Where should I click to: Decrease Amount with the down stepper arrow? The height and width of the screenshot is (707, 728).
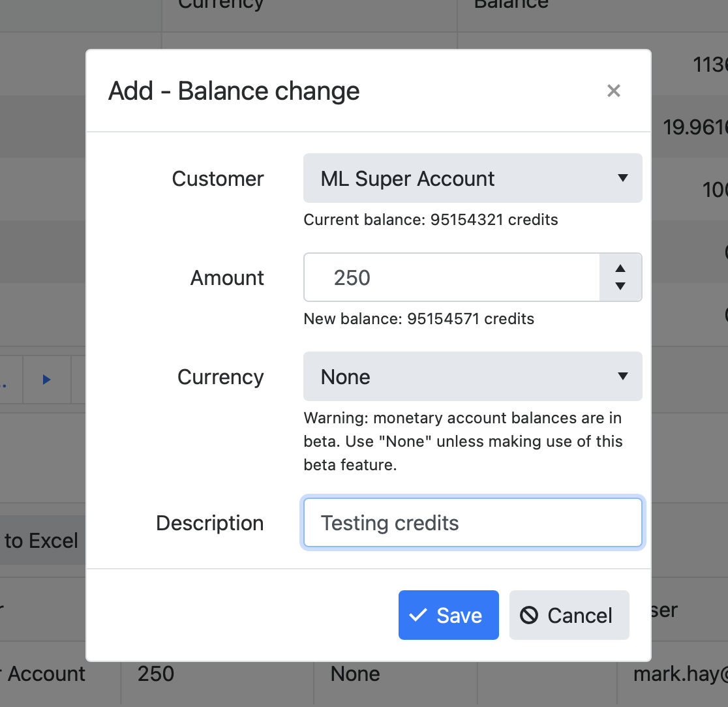[x=620, y=287]
